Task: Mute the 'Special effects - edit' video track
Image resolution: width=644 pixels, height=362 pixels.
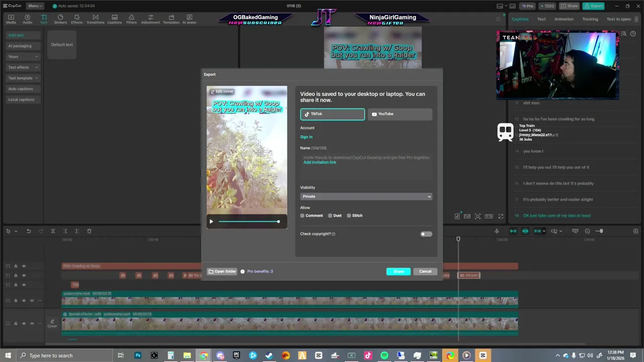Action: (x=32, y=323)
